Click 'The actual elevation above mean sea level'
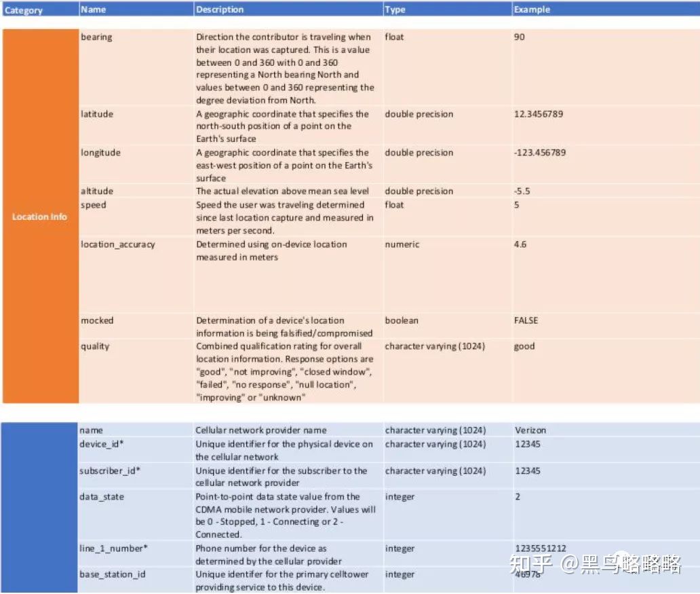The height and width of the screenshot is (594, 700). pos(283,191)
